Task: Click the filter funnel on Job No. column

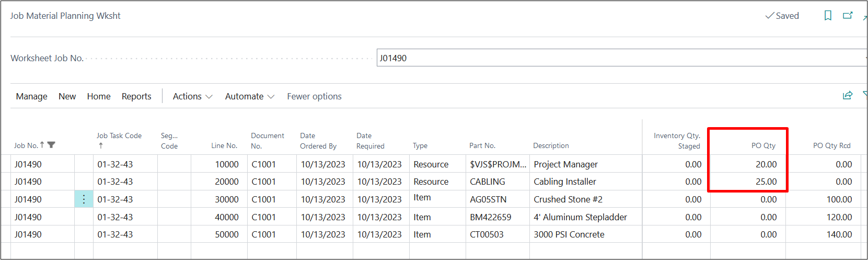Action: point(51,145)
